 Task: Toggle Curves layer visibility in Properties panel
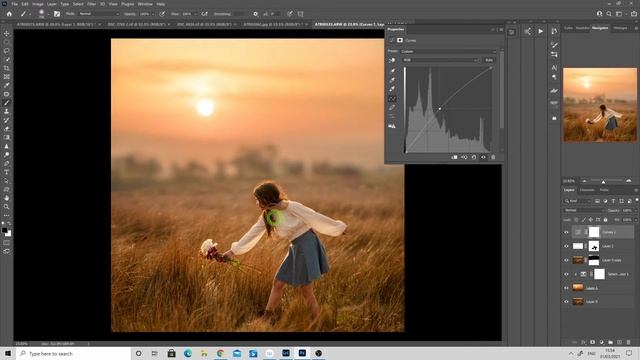click(483, 157)
